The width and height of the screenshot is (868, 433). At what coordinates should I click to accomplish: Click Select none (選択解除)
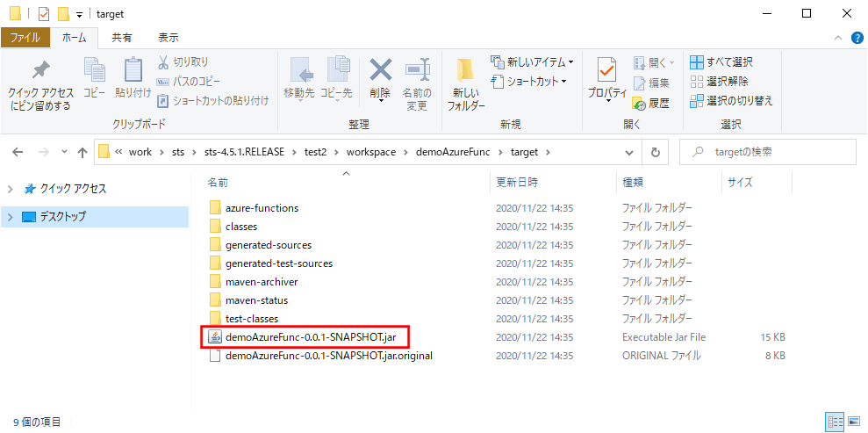[x=719, y=82]
